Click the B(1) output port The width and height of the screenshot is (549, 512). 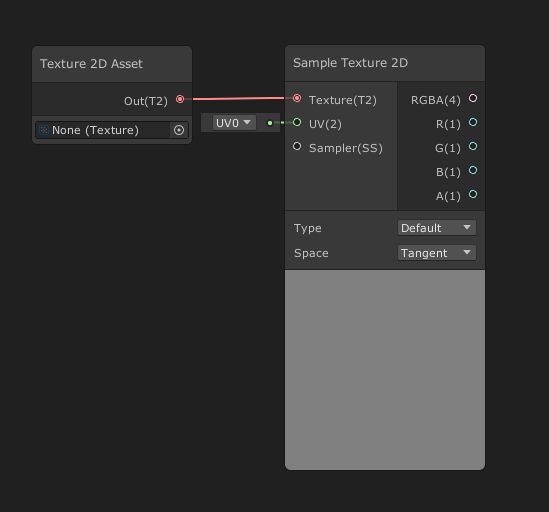point(473,170)
